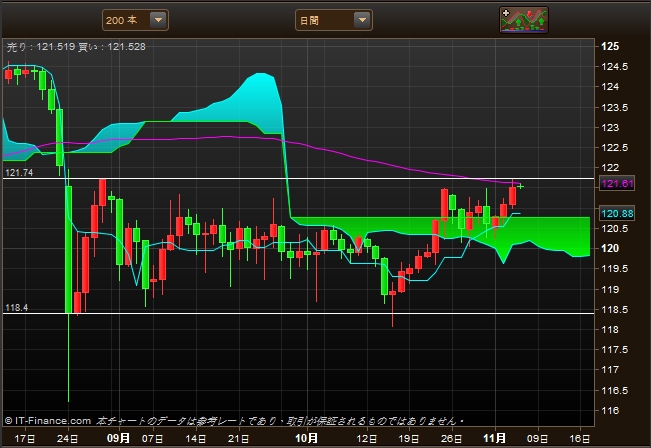Viewport: 651px width, 448px height.
Task: Click the 116 price axis label
Action: click(x=610, y=410)
